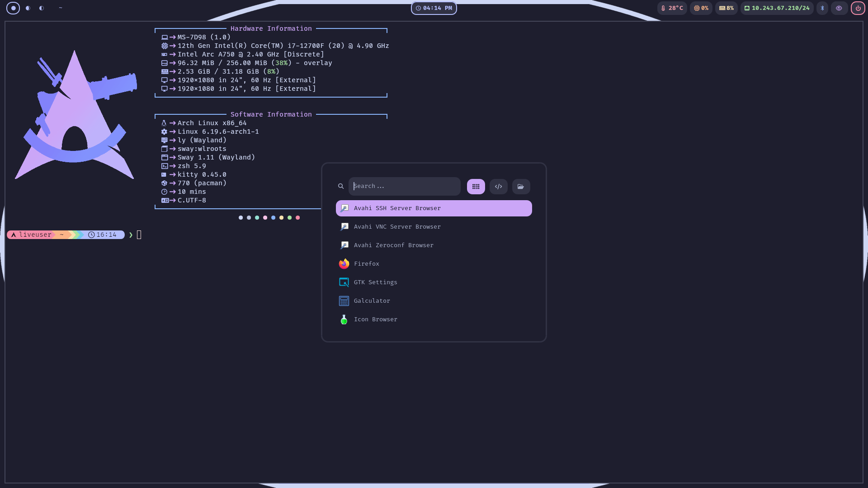This screenshot has height=488, width=868.
Task: Click the display manager icon beside ly
Action: coord(165,141)
